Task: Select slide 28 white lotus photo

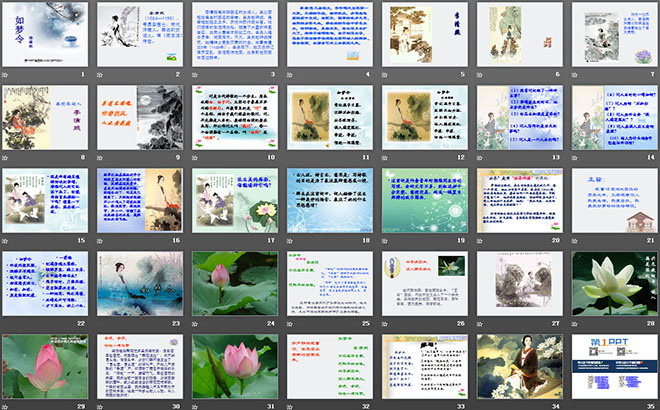Action: point(615,283)
